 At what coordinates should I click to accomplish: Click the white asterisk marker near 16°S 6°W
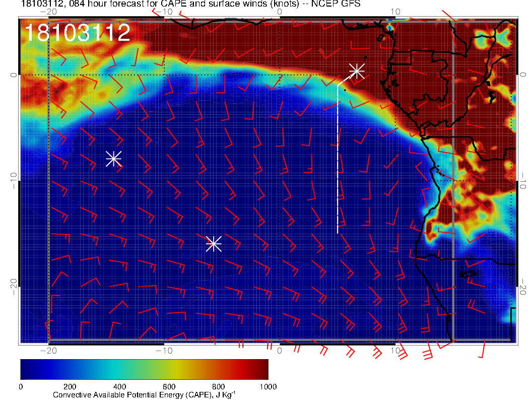[x=214, y=244]
